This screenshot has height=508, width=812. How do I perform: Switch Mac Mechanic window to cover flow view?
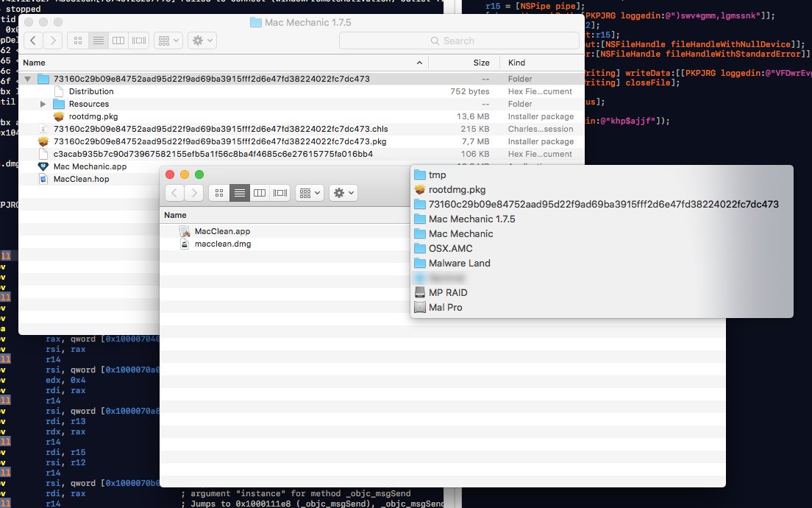pyautogui.click(x=139, y=40)
